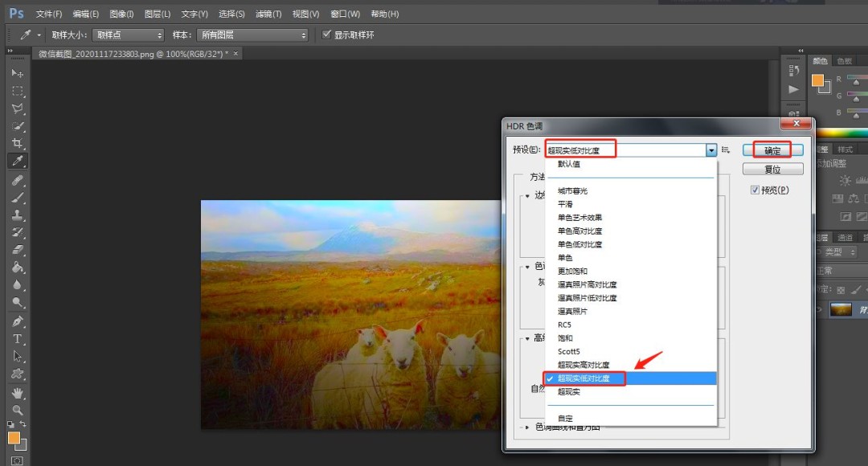
Task: Toggle visibility of the background layer
Action: click(x=819, y=310)
